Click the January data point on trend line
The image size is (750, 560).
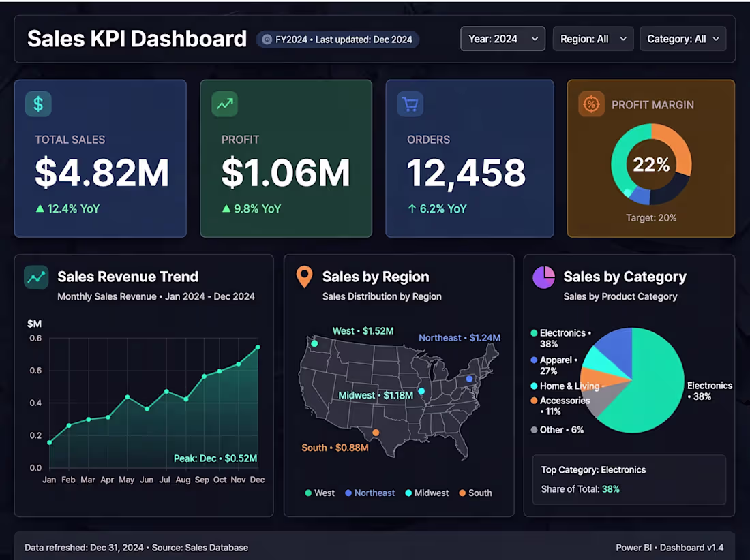coord(50,442)
